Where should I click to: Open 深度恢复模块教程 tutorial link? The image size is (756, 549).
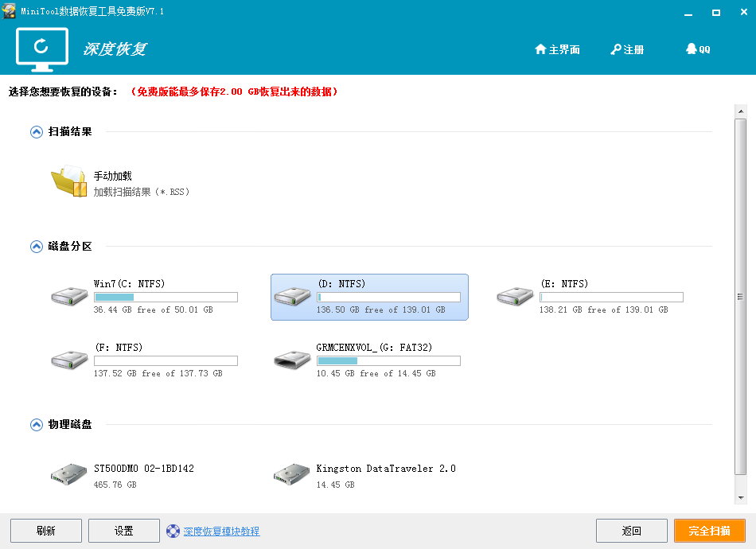(221, 531)
